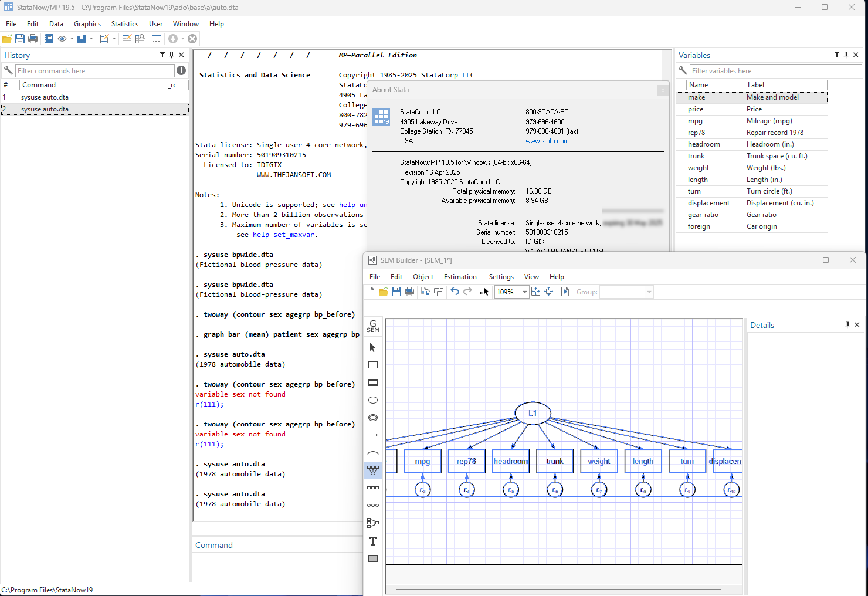
Task: Select the Add Text tool
Action: coord(373,541)
